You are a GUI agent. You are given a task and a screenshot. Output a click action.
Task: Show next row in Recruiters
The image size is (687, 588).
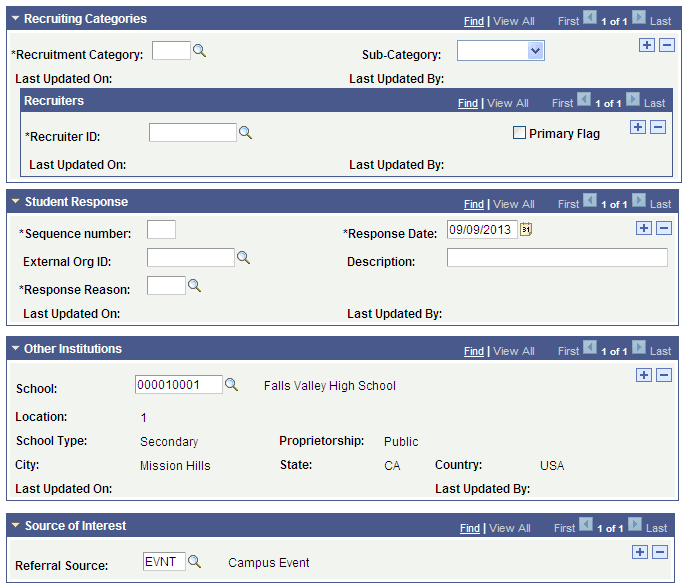coord(633,100)
